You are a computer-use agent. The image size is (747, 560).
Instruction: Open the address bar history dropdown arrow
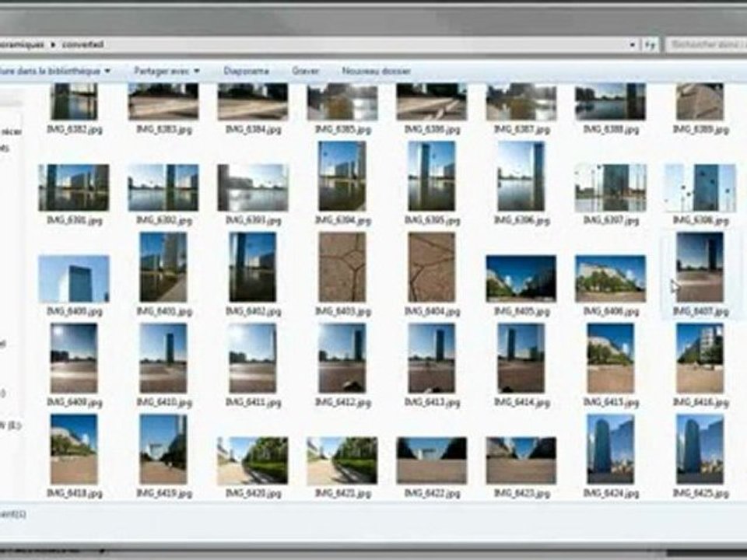coord(632,45)
